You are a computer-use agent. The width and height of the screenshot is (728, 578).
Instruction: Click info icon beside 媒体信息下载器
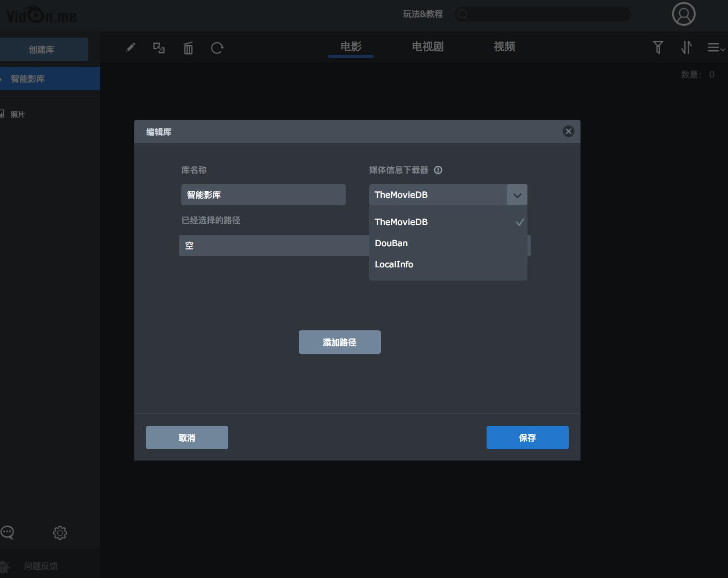[438, 170]
